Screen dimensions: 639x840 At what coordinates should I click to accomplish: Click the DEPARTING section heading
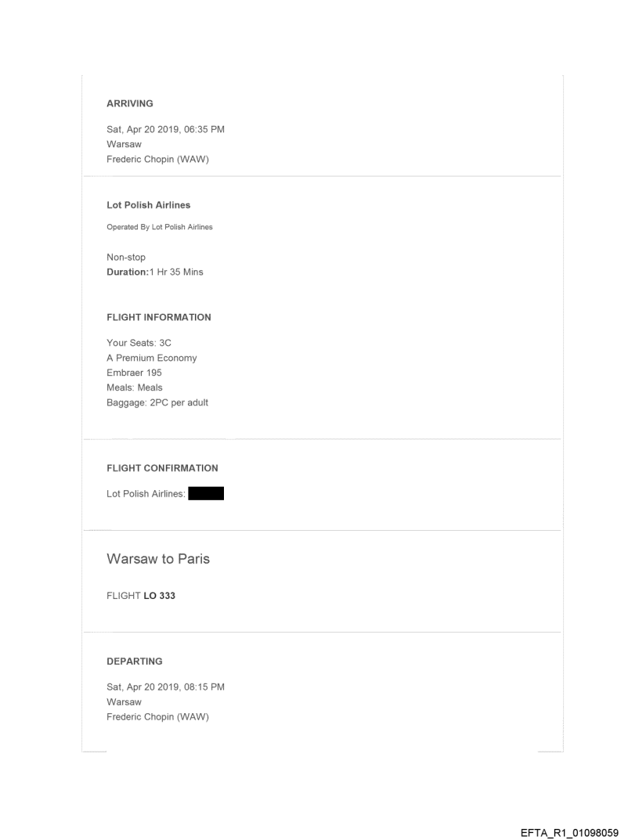click(x=135, y=662)
